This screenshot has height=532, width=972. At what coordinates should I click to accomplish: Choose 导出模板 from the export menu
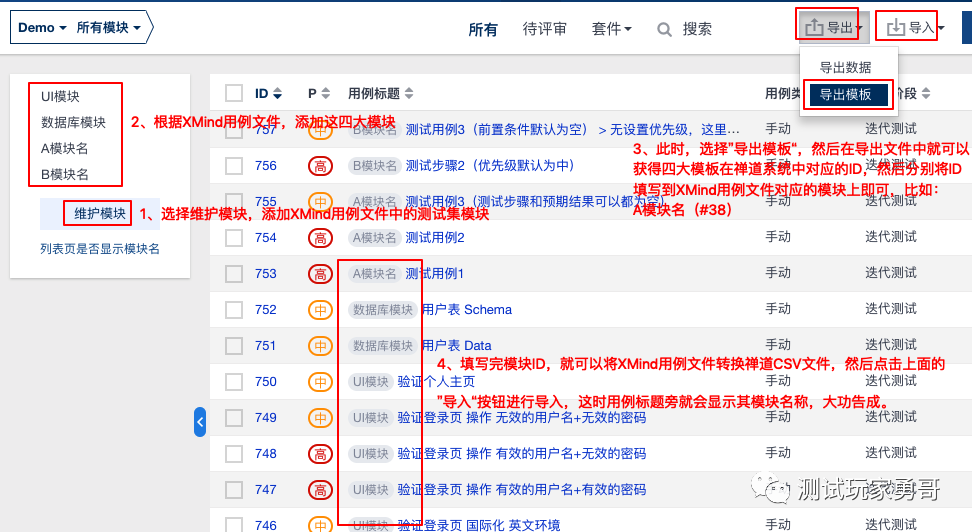(x=849, y=95)
